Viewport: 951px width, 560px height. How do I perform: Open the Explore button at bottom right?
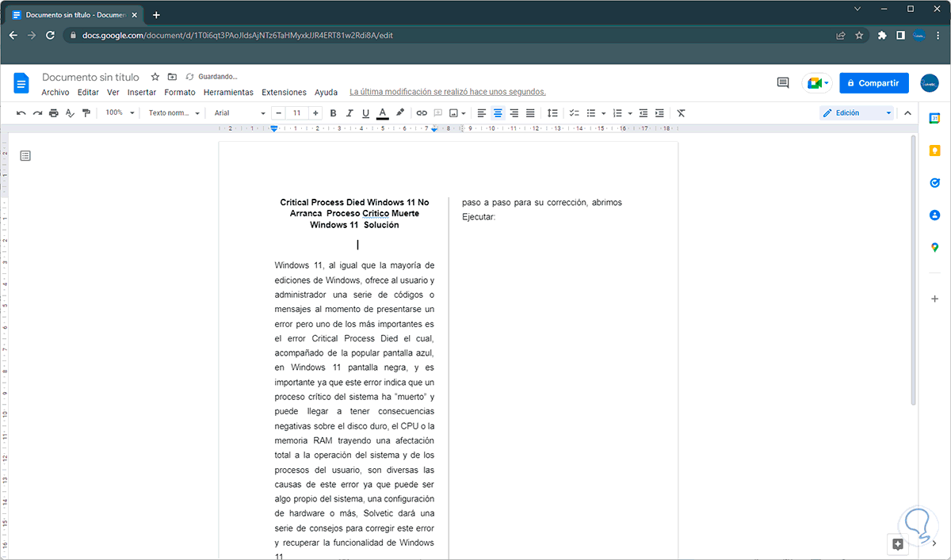pyautogui.click(x=898, y=544)
